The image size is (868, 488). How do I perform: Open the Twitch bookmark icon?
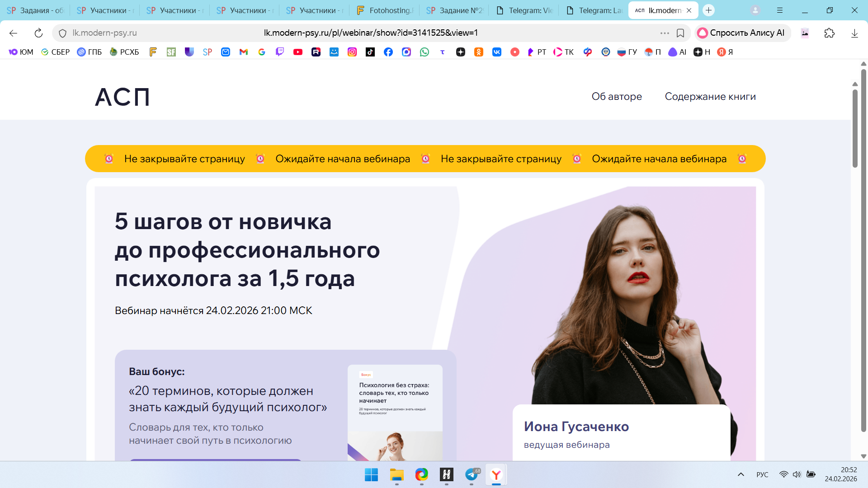click(x=280, y=52)
